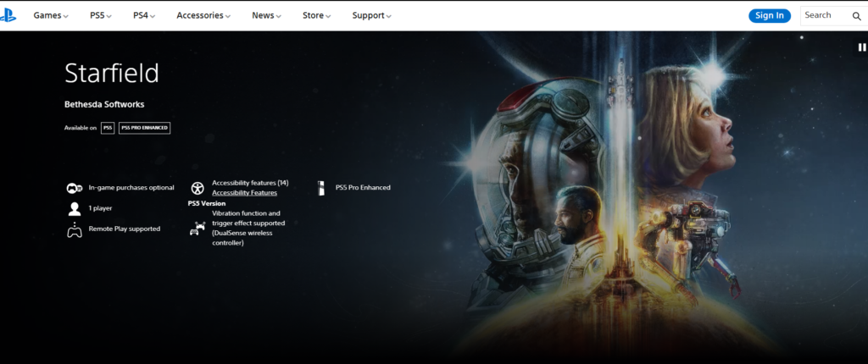Click the 'PS5 Version' heading

click(x=207, y=203)
